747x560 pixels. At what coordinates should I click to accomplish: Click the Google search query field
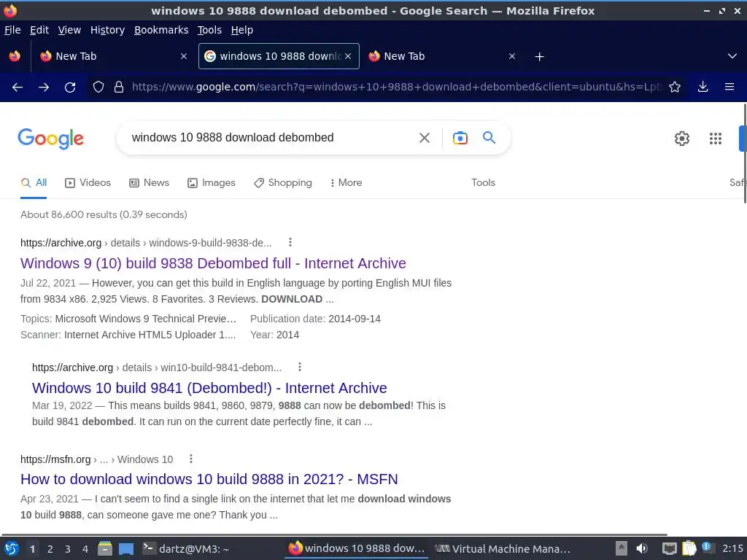coord(270,138)
